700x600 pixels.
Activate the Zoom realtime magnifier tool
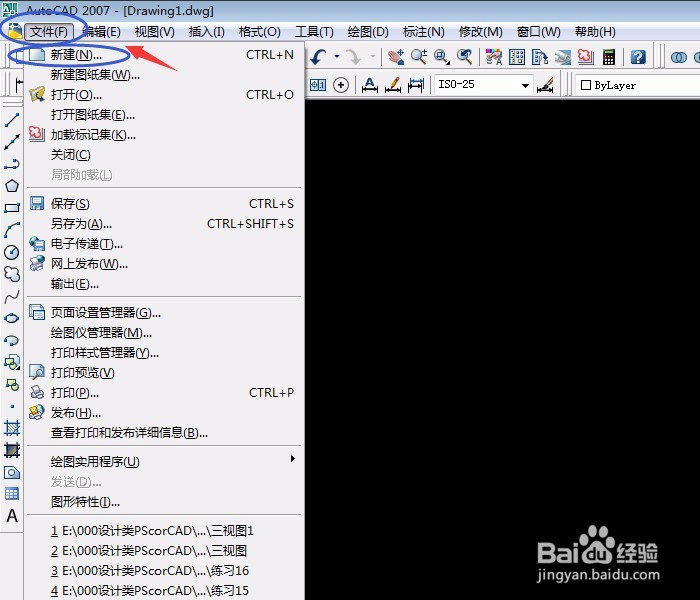(x=419, y=57)
